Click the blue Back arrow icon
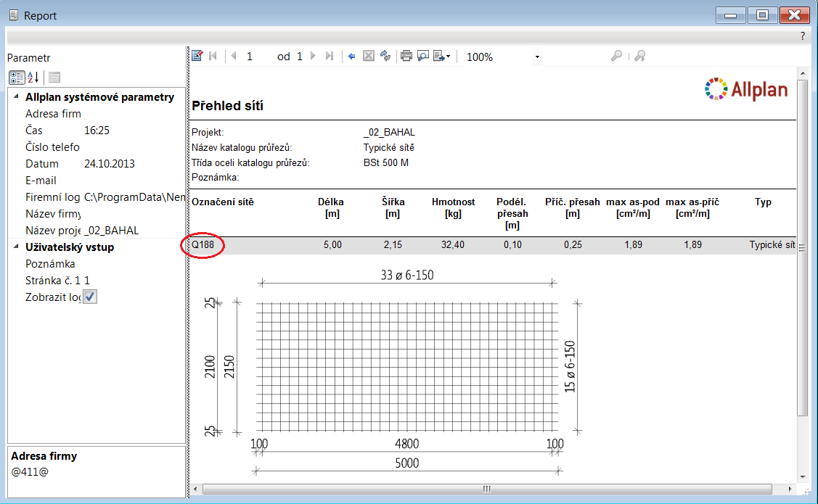 (x=352, y=56)
